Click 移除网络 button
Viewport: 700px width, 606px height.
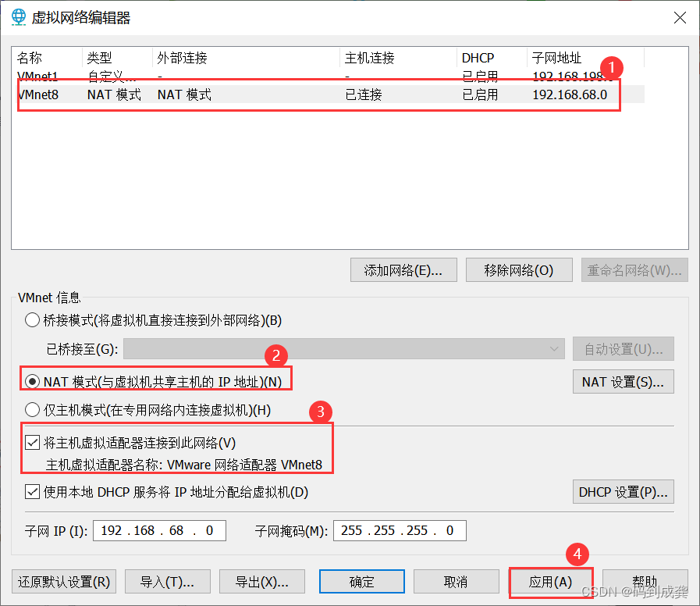(x=518, y=270)
